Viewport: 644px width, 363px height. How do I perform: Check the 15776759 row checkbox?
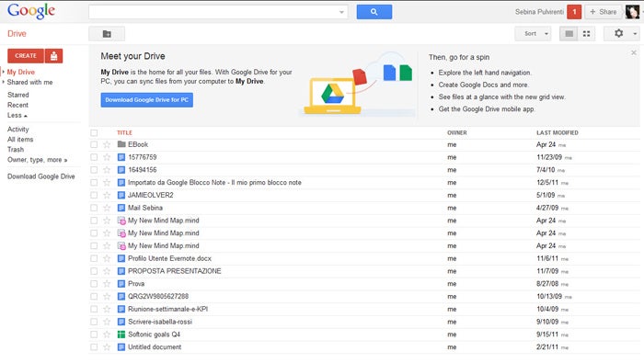click(94, 157)
